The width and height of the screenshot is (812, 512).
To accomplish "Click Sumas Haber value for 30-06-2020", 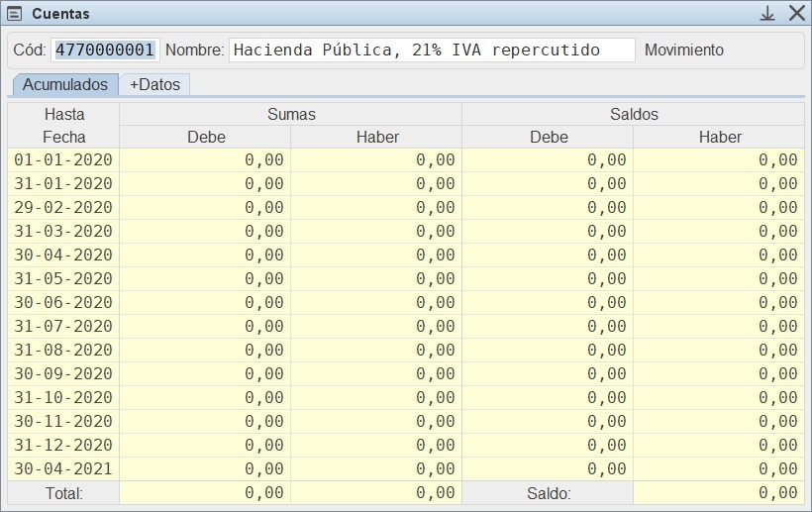I will coord(376,303).
